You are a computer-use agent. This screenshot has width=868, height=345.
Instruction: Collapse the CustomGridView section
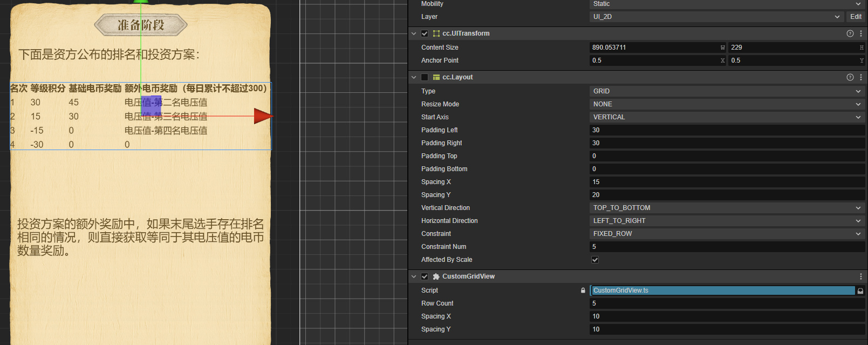click(414, 276)
